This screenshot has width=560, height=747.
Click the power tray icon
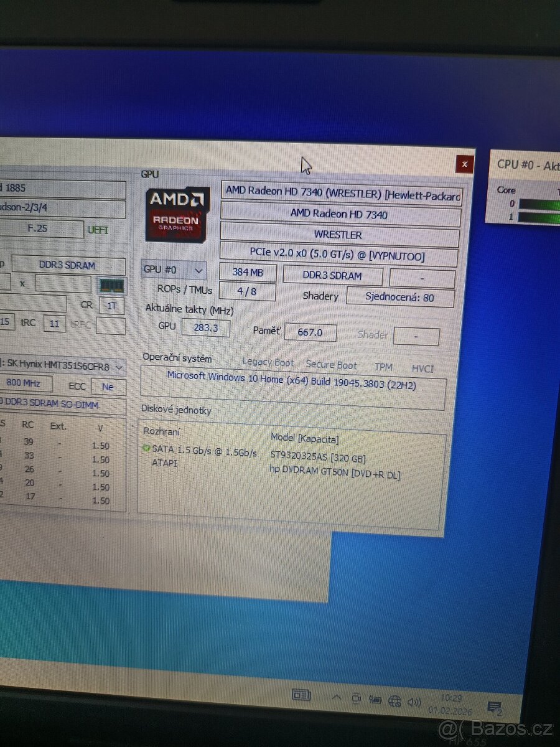tap(375, 700)
